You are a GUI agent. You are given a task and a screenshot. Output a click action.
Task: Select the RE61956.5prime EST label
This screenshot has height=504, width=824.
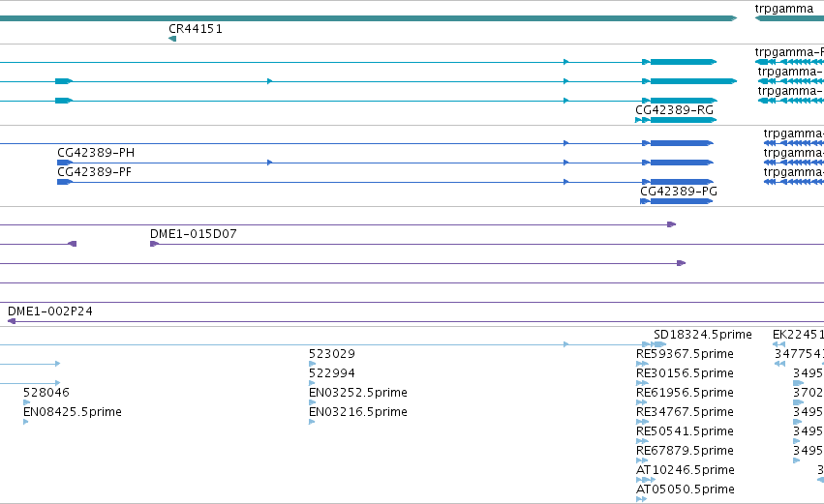click(685, 393)
